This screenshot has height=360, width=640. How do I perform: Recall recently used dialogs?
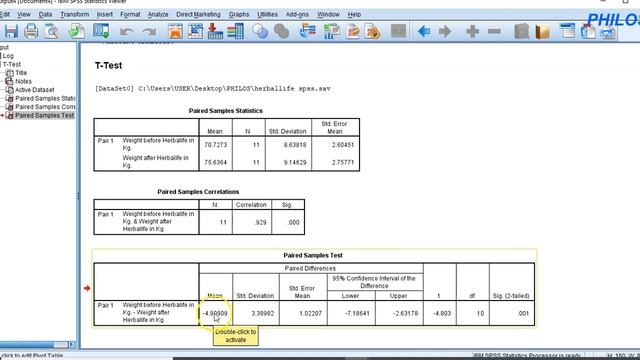101,31
